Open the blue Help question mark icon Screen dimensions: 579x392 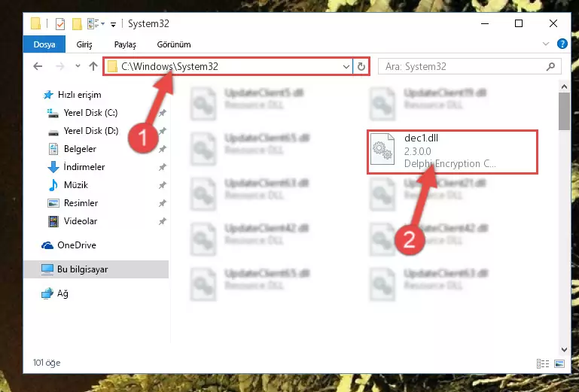pyautogui.click(x=562, y=44)
